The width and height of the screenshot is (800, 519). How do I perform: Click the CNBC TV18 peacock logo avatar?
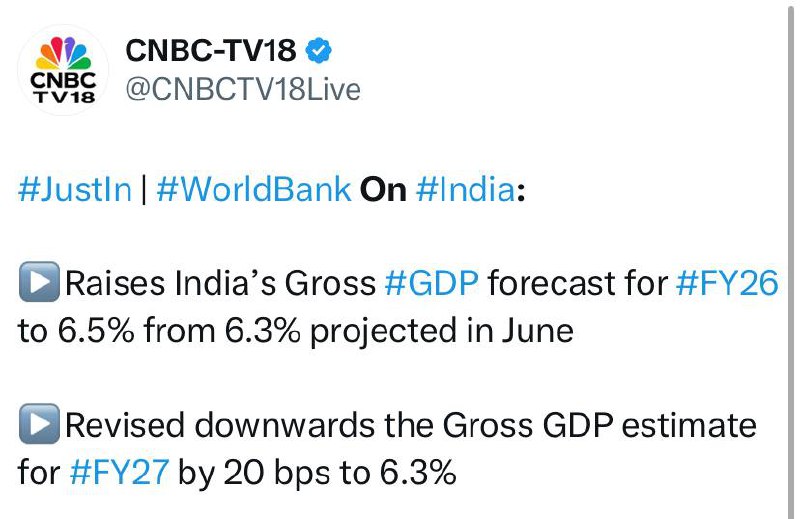(x=63, y=70)
